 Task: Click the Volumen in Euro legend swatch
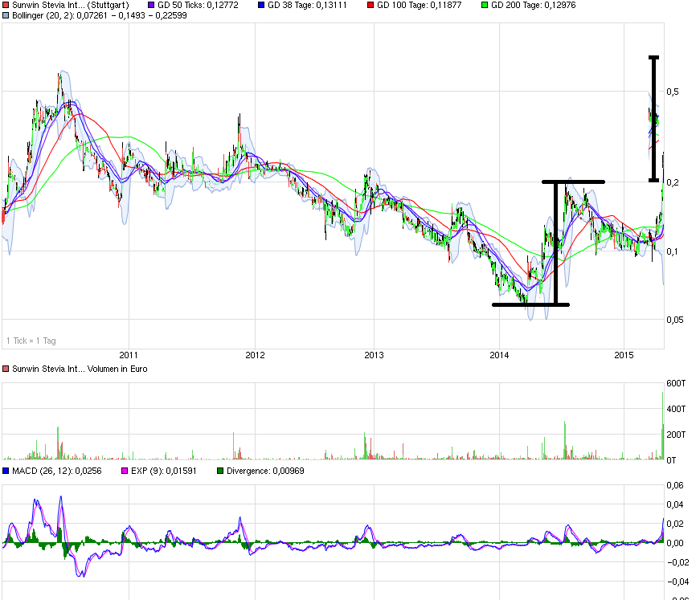(x=6, y=369)
